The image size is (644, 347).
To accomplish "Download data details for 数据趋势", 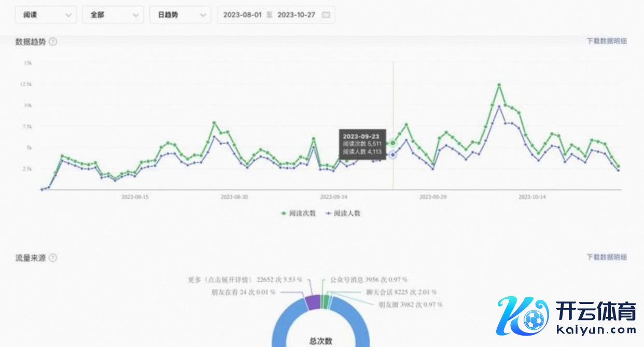I will pyautogui.click(x=606, y=41).
